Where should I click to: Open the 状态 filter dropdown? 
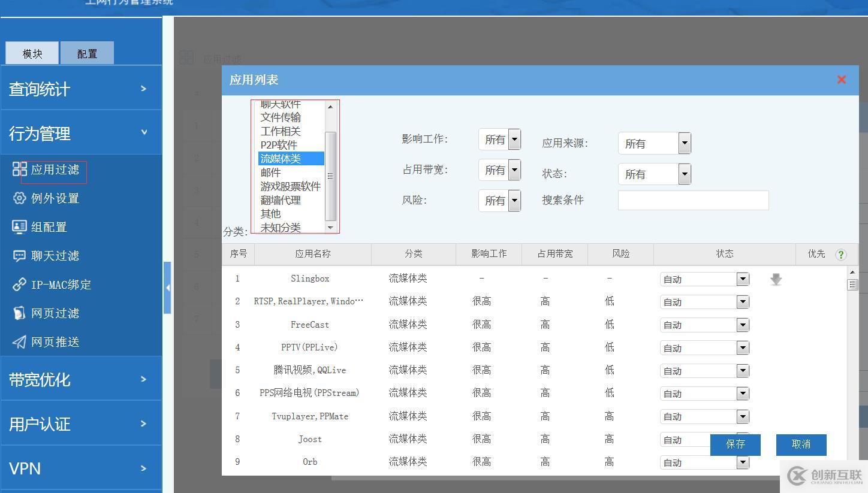click(x=685, y=174)
